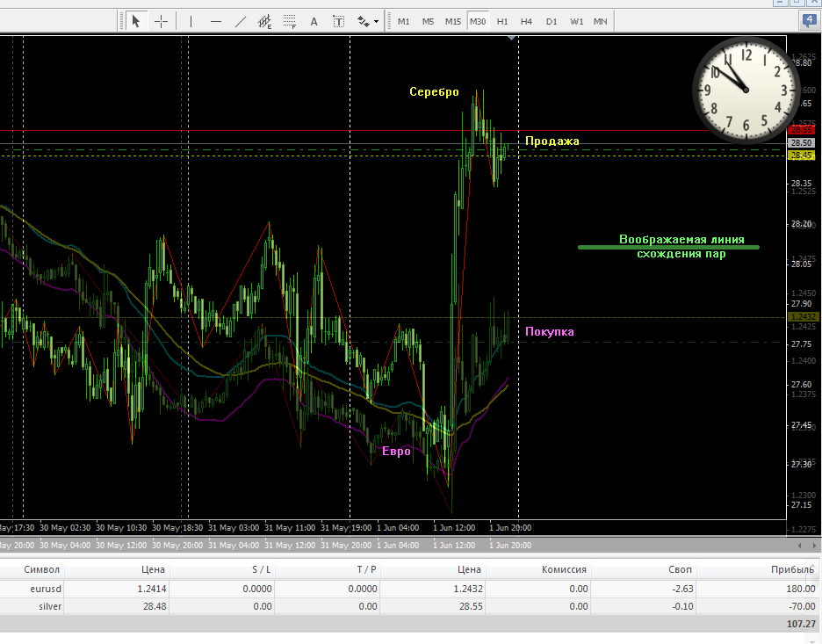822x644 pixels.
Task: Switch chart to D1 timeframe
Action: click(x=551, y=21)
